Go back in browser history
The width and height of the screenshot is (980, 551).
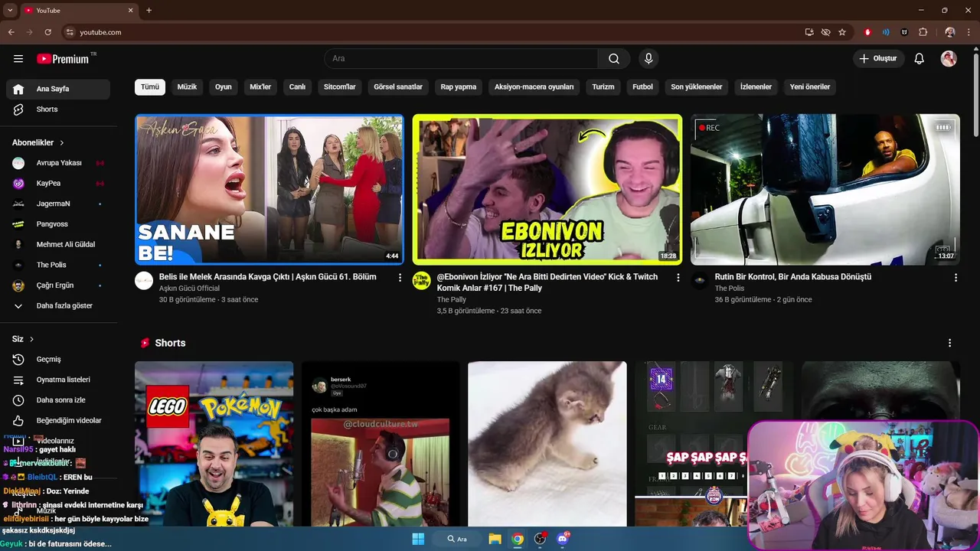pos(11,32)
